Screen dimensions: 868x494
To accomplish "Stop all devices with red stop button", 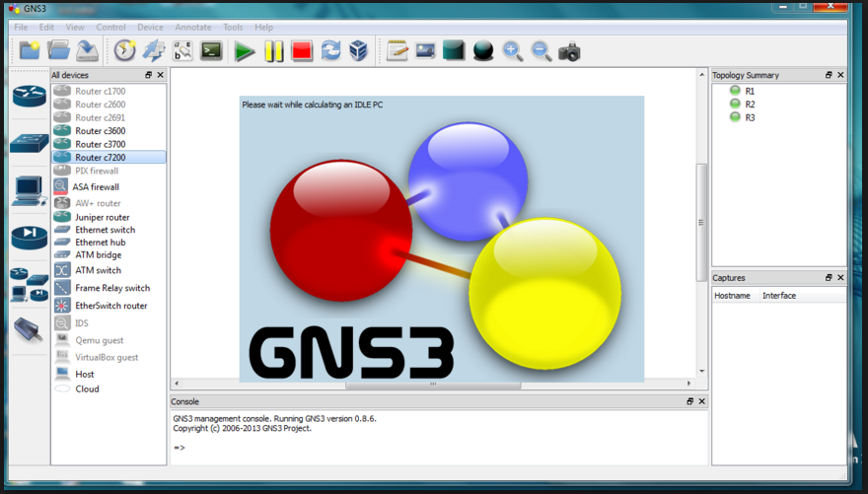I will coord(302,51).
